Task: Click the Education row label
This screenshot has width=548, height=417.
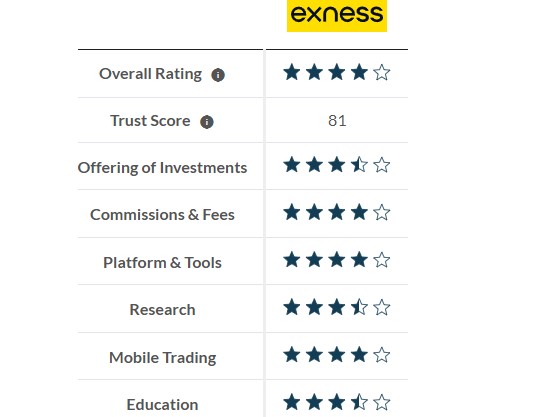Action: click(x=163, y=405)
